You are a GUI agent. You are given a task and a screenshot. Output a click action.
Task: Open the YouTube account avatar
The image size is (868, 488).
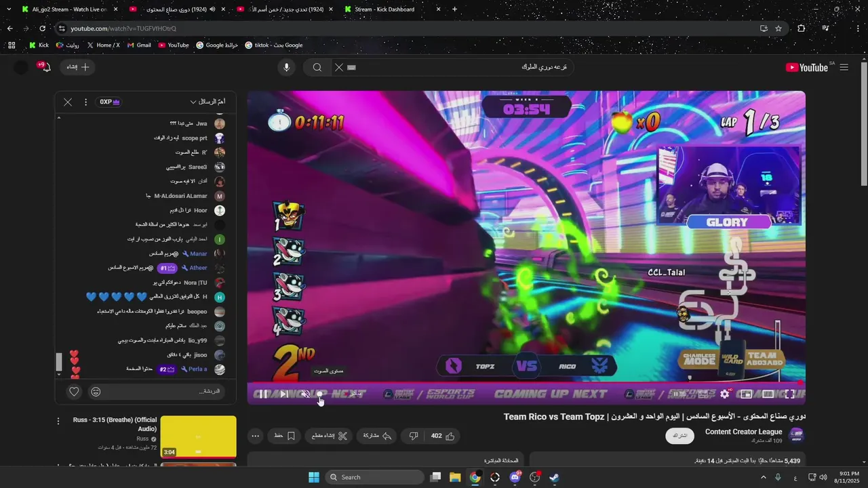pos(21,67)
